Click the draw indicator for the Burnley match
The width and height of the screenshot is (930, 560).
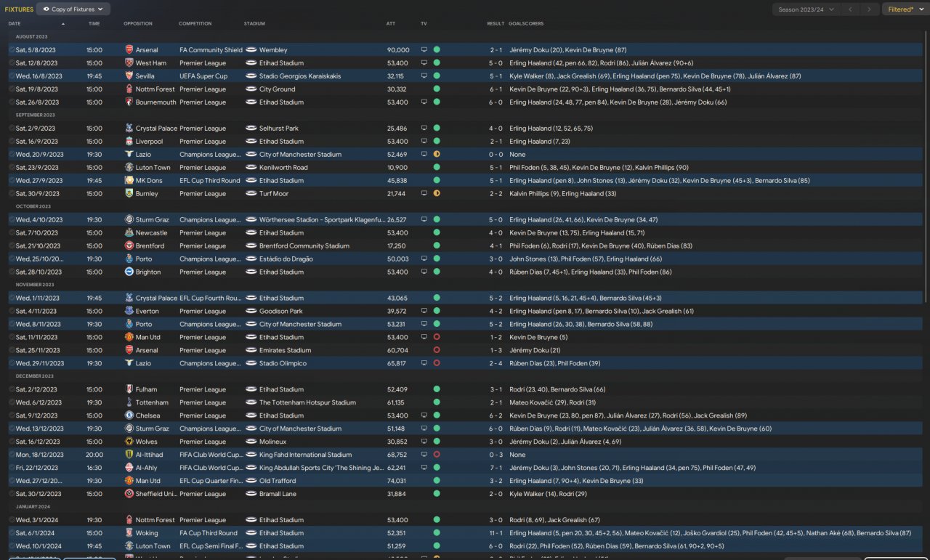[437, 194]
